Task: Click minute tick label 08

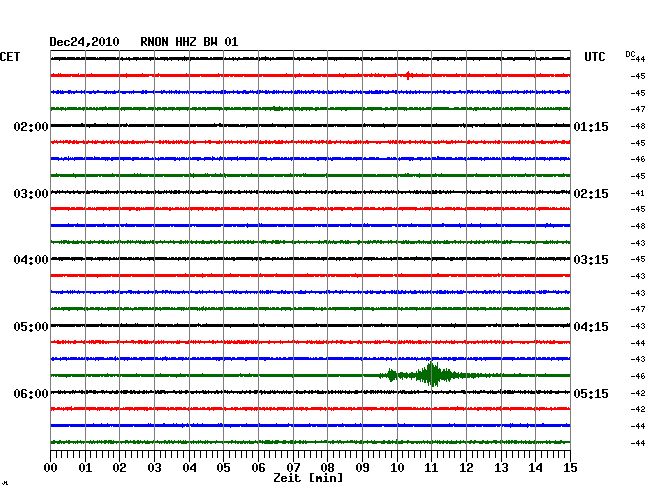Action: pyautogui.click(x=327, y=467)
